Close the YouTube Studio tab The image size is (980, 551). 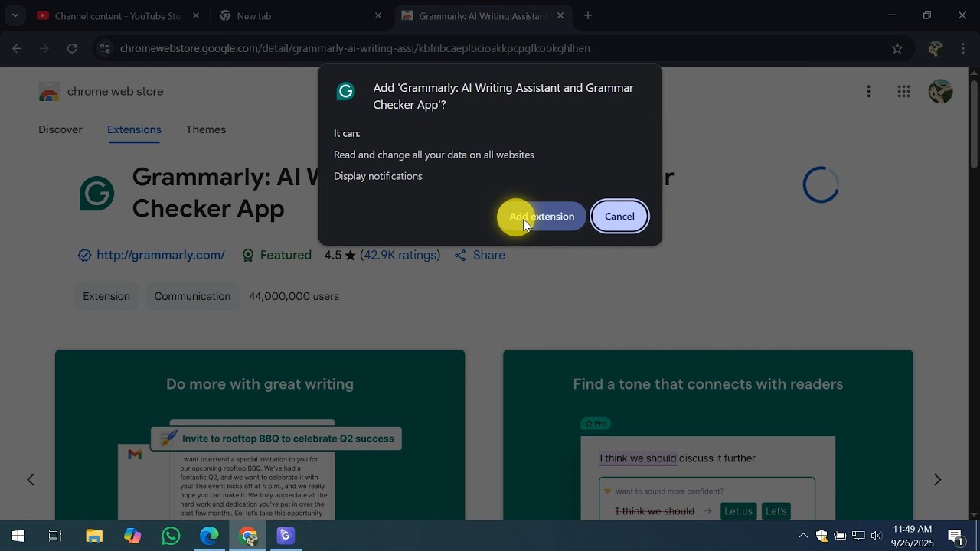pyautogui.click(x=196, y=15)
